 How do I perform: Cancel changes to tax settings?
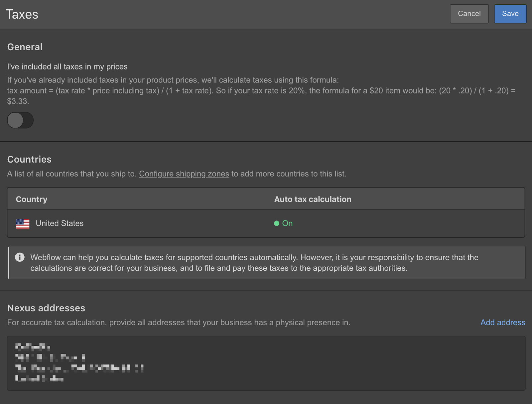(469, 14)
